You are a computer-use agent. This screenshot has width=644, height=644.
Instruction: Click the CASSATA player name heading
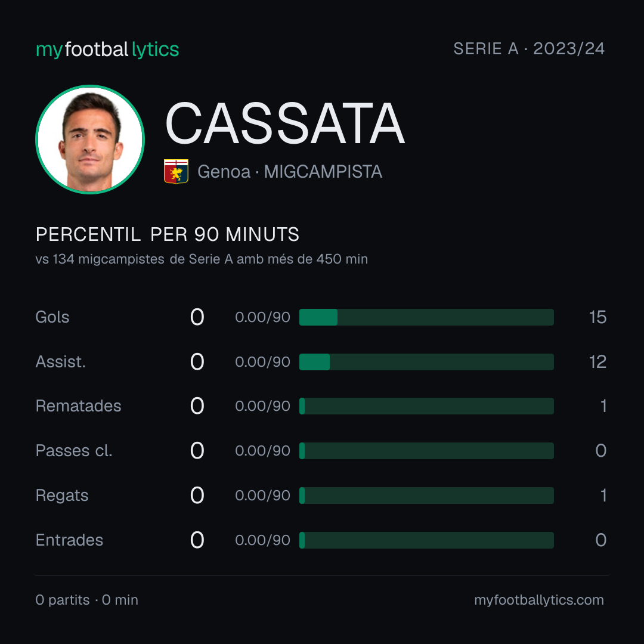pos(285,123)
